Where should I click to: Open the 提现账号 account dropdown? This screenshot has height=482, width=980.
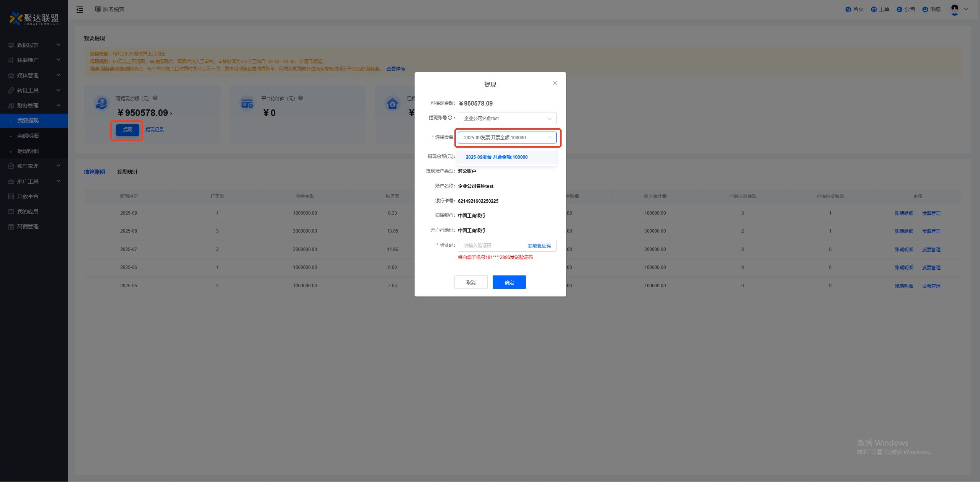click(x=507, y=119)
